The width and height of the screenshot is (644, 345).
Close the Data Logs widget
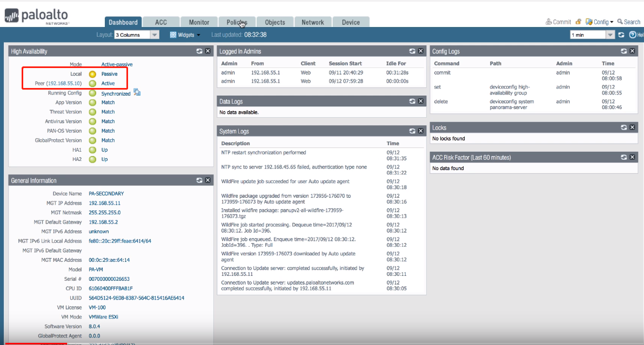(x=421, y=101)
